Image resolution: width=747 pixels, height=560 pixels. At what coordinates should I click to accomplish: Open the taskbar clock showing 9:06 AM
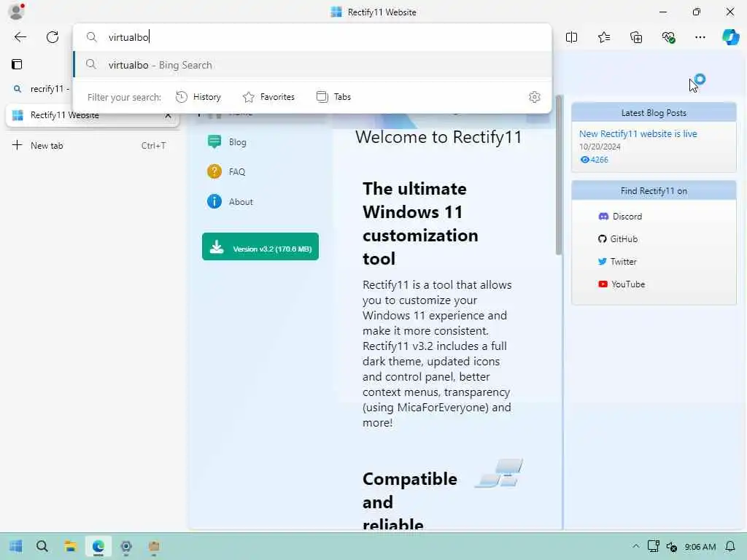click(x=700, y=547)
